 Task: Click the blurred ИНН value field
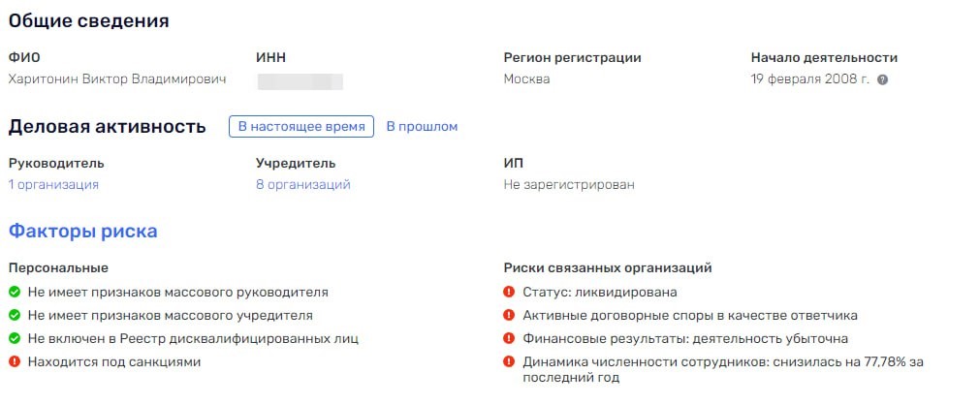tap(300, 79)
